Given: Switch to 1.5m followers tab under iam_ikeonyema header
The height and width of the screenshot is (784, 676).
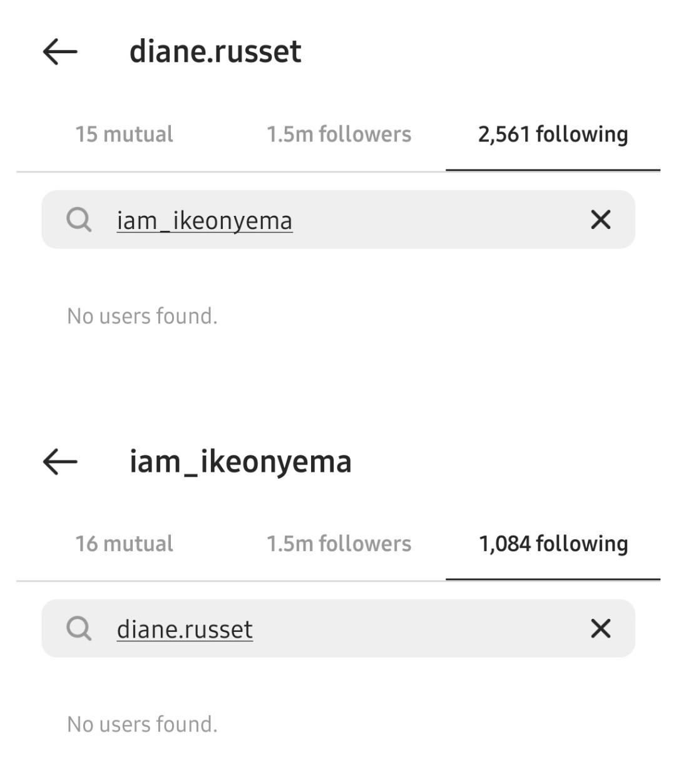Looking at the screenshot, I should 339,543.
